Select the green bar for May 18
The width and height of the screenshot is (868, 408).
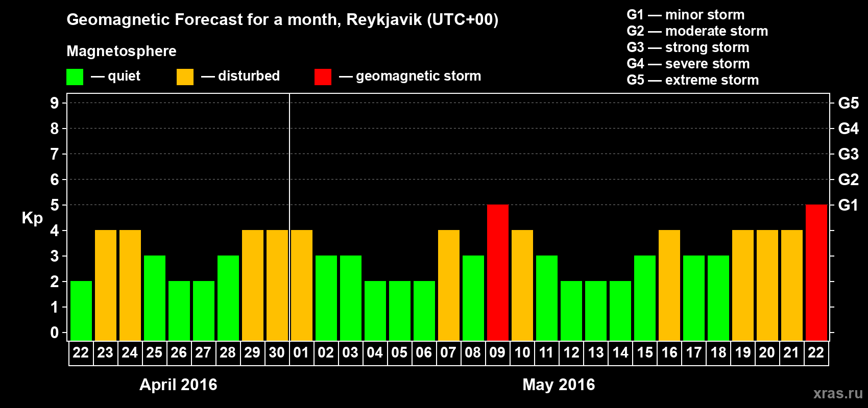[718, 298]
